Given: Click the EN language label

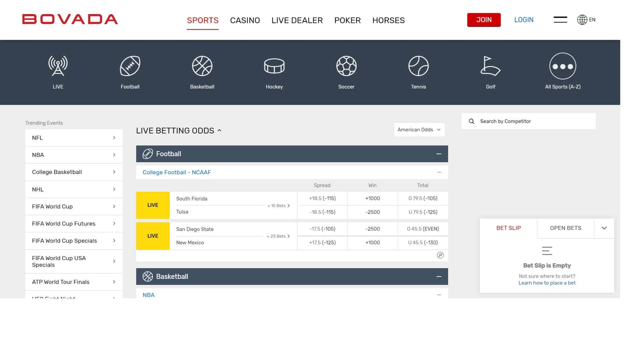Looking at the screenshot, I should 592,20.
